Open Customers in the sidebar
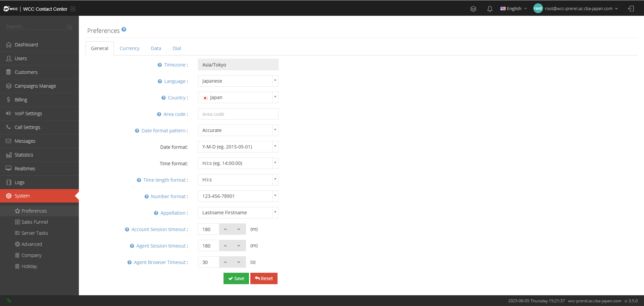 pyautogui.click(x=39, y=72)
